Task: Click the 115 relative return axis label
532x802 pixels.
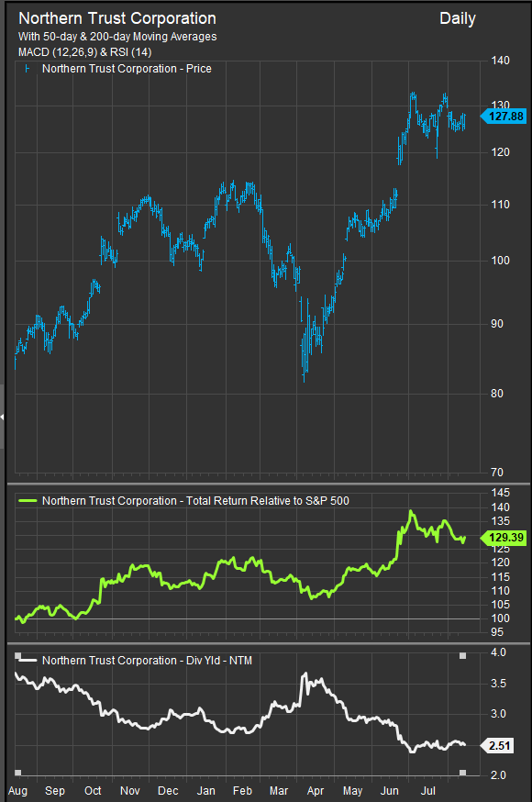Action: (x=500, y=577)
